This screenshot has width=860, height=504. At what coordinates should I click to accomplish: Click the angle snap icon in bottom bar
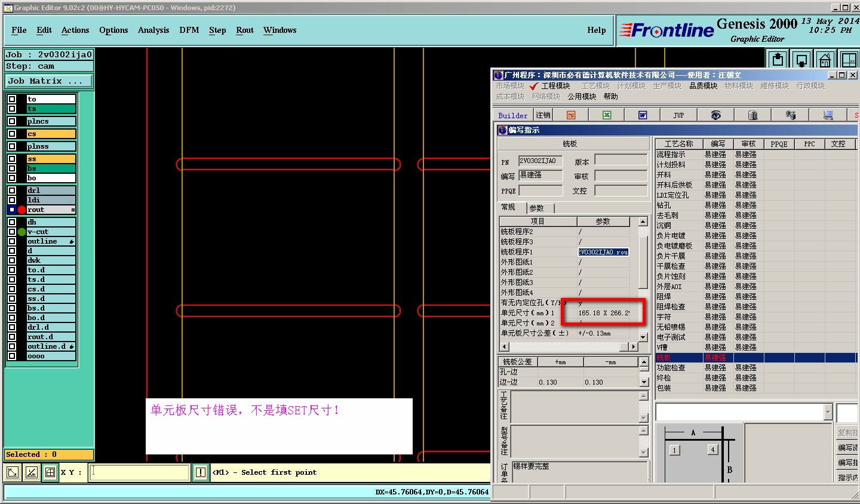tap(31, 472)
